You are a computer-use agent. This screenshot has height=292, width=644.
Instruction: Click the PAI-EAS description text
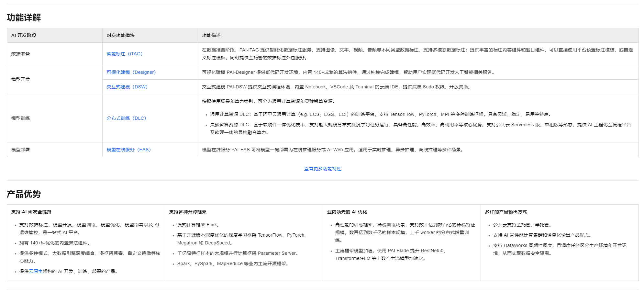pyautogui.click(x=333, y=150)
